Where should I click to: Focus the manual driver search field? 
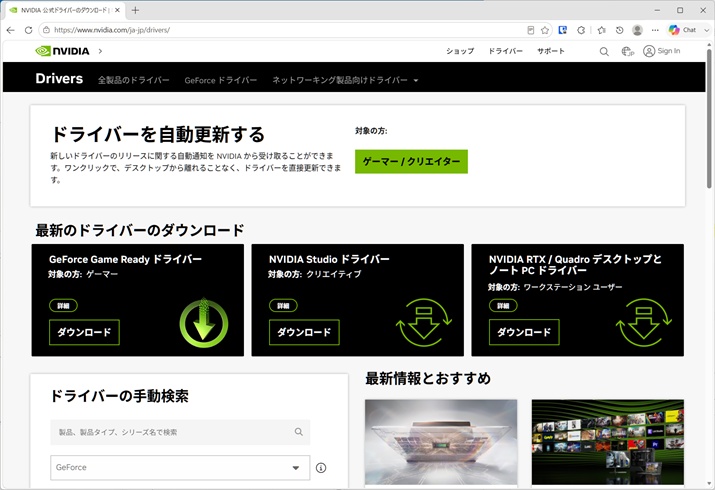point(180,432)
